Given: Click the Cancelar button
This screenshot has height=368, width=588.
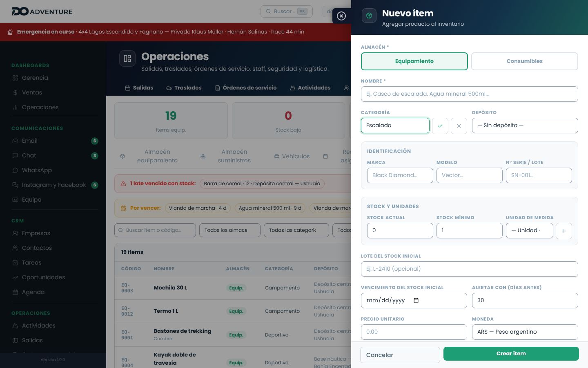Looking at the screenshot, I should click(x=400, y=355).
